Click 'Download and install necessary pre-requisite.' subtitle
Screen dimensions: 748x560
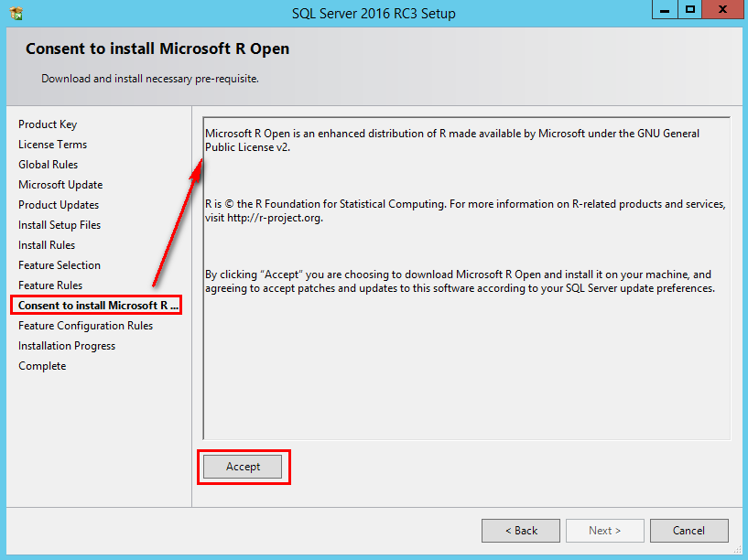pyautogui.click(x=150, y=79)
